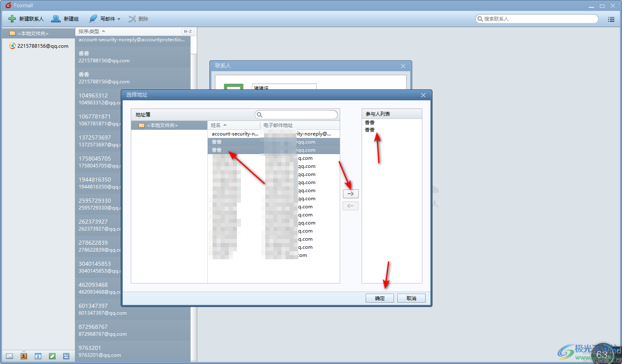622x364 pixels.
Task: Select the account-security-n... row in address list
Action: tap(274, 134)
